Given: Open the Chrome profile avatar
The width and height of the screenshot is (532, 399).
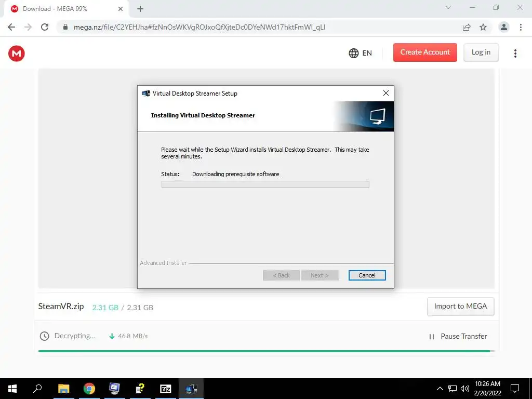Looking at the screenshot, I should point(503,27).
